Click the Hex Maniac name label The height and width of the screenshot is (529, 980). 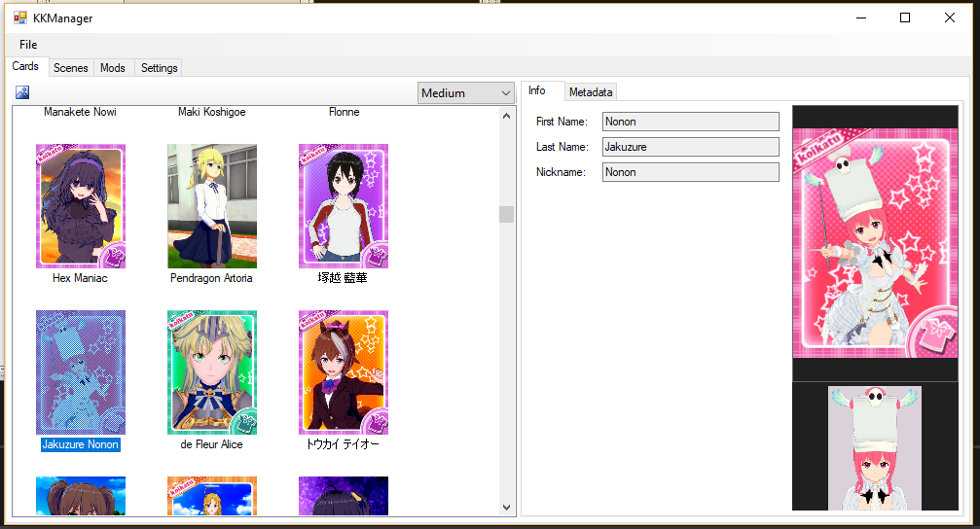(80, 278)
